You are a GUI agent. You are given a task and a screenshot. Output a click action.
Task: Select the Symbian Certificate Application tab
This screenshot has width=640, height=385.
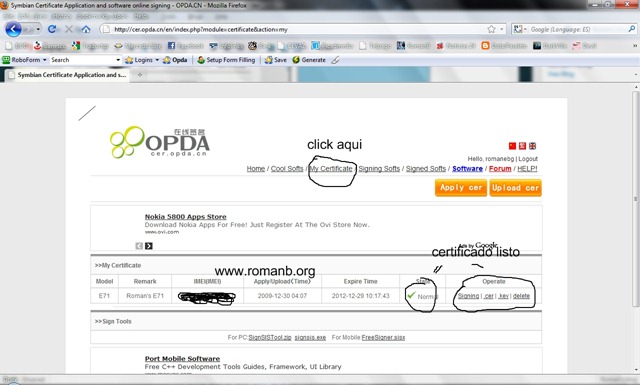[67, 75]
